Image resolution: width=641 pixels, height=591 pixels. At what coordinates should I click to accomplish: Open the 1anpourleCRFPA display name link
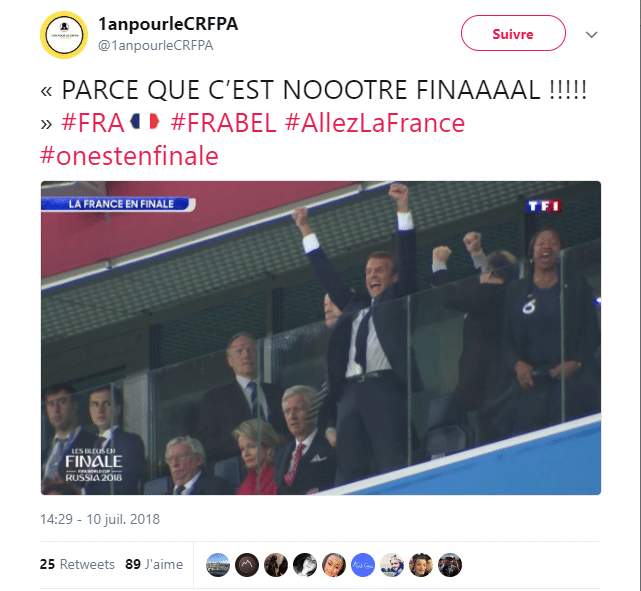168,24
